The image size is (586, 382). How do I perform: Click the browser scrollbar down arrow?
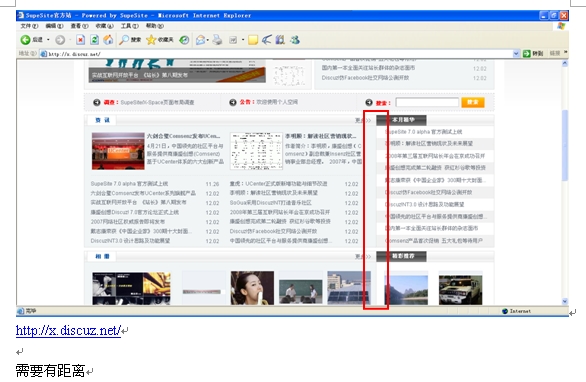tap(565, 301)
